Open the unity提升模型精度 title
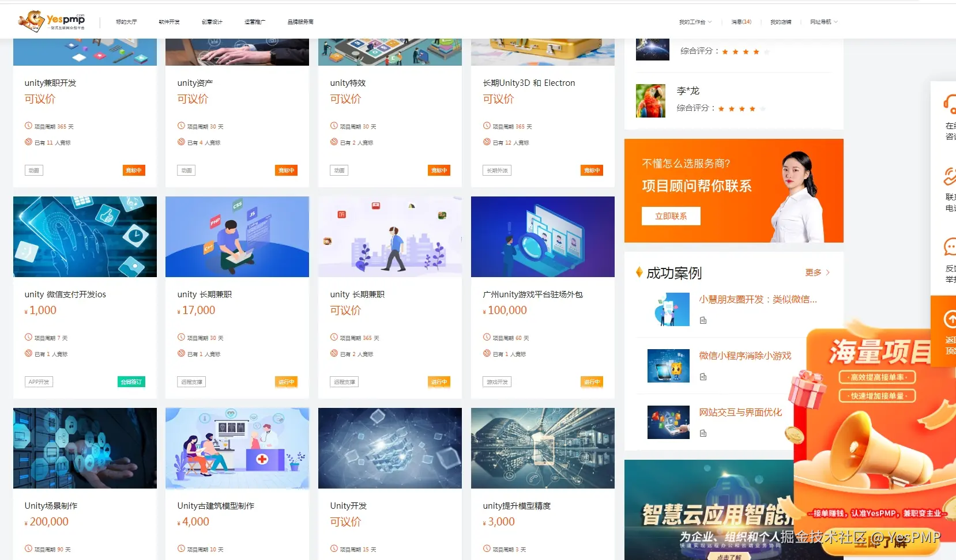Screen dimensions: 956x560 click(x=517, y=506)
